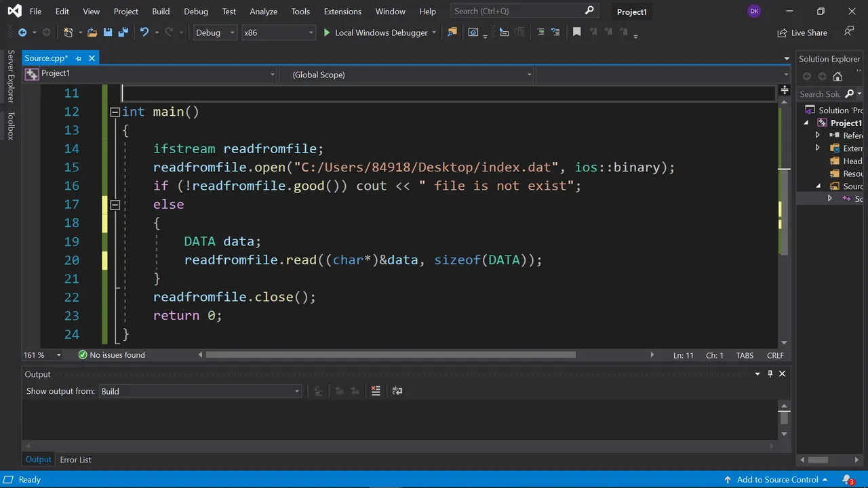
Task: Click the New Project toolbar icon
Action: (x=68, y=33)
